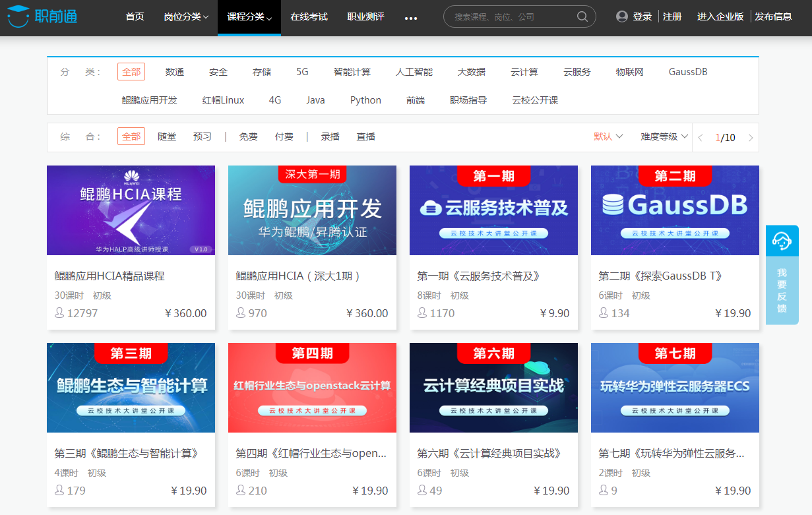812x515 pixels.
Task: Click the 注册 link
Action: point(672,16)
